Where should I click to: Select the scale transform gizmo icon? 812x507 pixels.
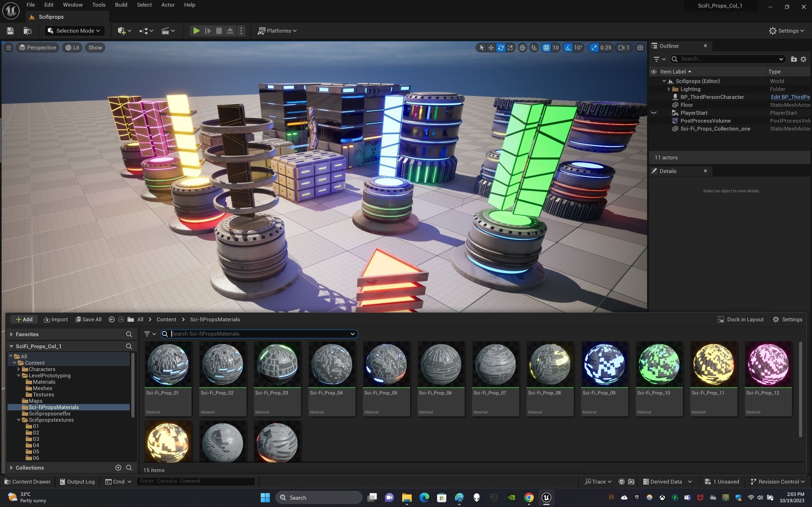(510, 48)
